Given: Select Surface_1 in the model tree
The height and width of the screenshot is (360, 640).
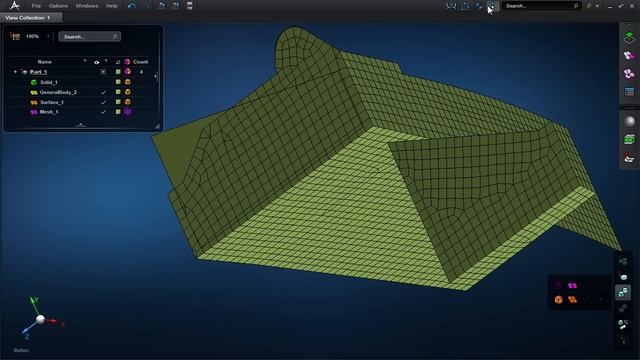Looking at the screenshot, I should (52, 102).
